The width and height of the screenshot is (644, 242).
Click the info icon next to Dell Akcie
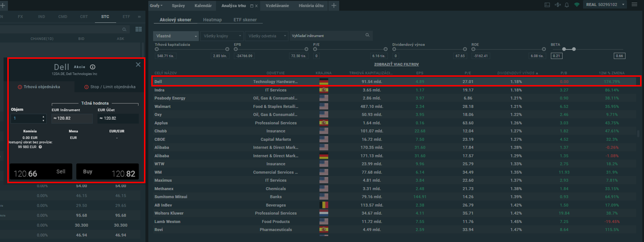click(92, 67)
